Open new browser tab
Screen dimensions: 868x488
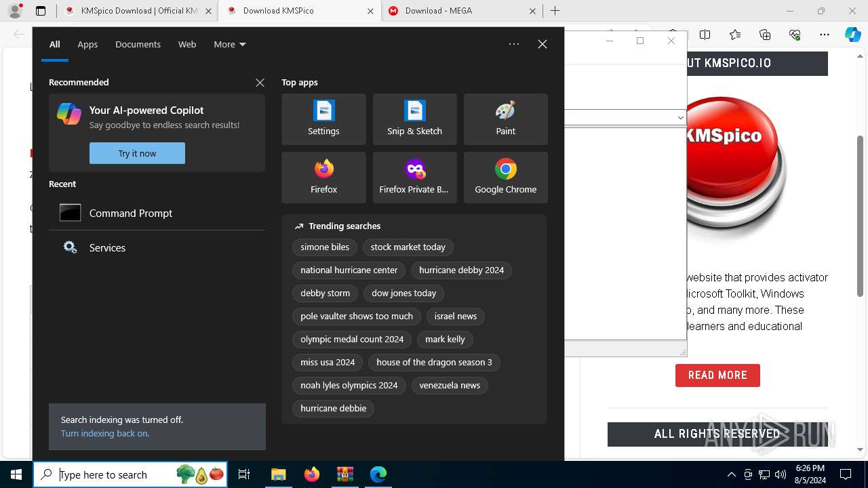555,11
